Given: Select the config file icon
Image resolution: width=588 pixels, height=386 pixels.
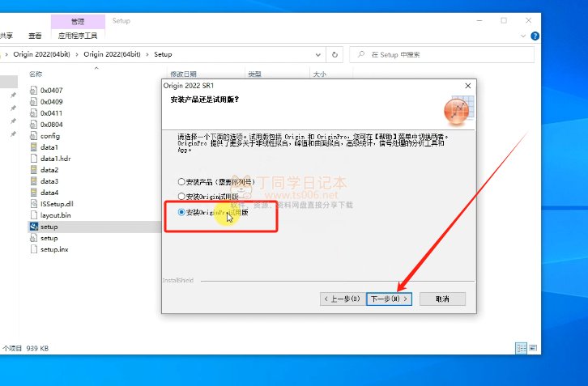Looking at the screenshot, I should coord(34,136).
